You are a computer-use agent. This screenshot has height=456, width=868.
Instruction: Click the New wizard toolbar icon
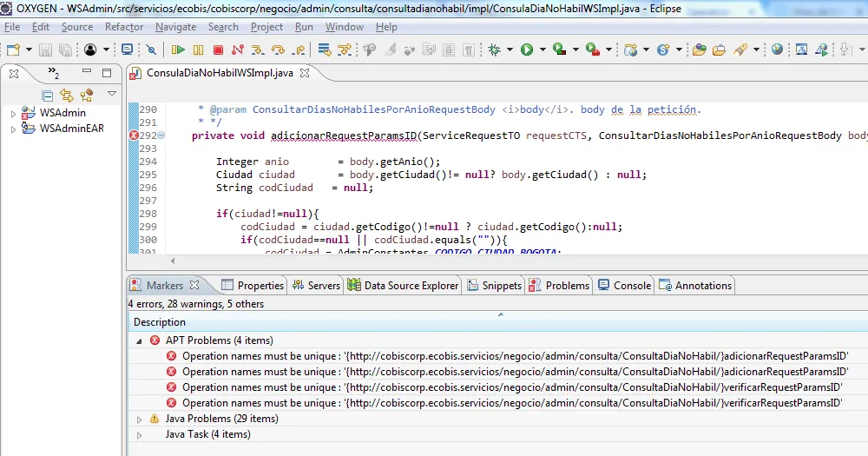coord(13,50)
